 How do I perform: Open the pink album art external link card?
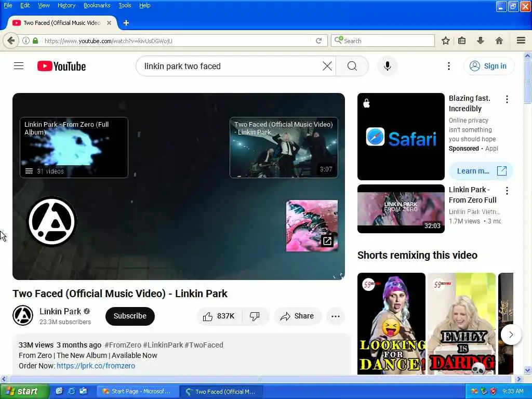(x=312, y=225)
